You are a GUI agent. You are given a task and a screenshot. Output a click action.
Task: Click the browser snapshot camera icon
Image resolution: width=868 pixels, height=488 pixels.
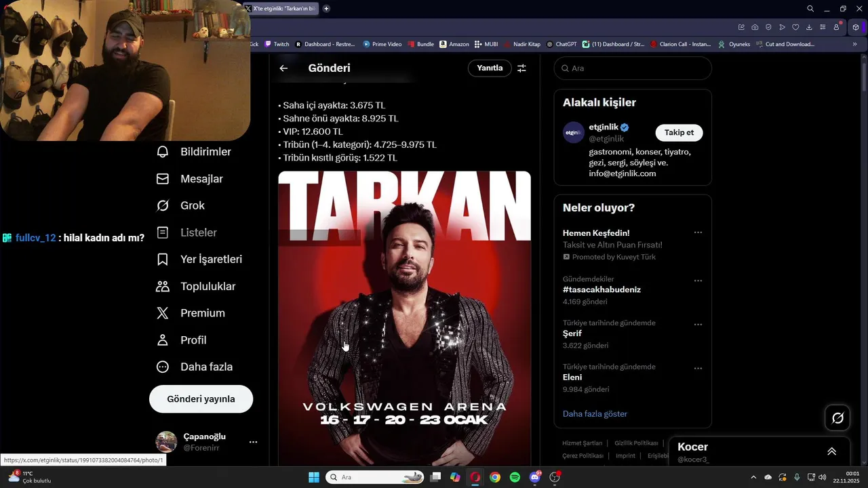[x=755, y=27]
